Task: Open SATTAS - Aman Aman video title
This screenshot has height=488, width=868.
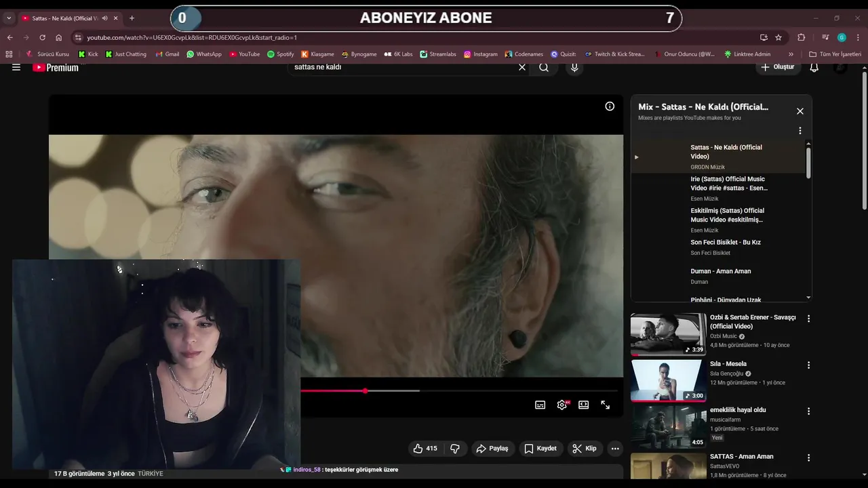Action: click(x=741, y=457)
